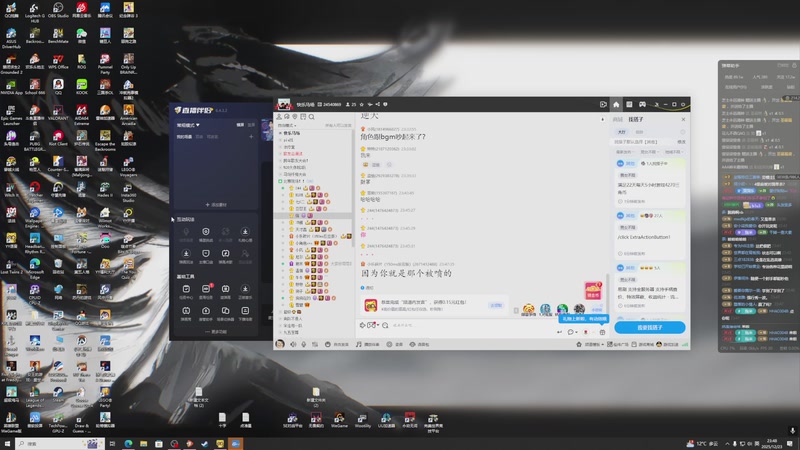Viewport: 800px width, 450px height.
Task: Click the list icon above channel list
Action: click(x=303, y=117)
